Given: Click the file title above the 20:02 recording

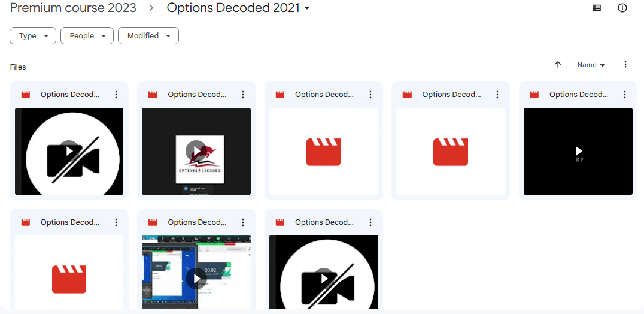Looking at the screenshot, I should [197, 222].
